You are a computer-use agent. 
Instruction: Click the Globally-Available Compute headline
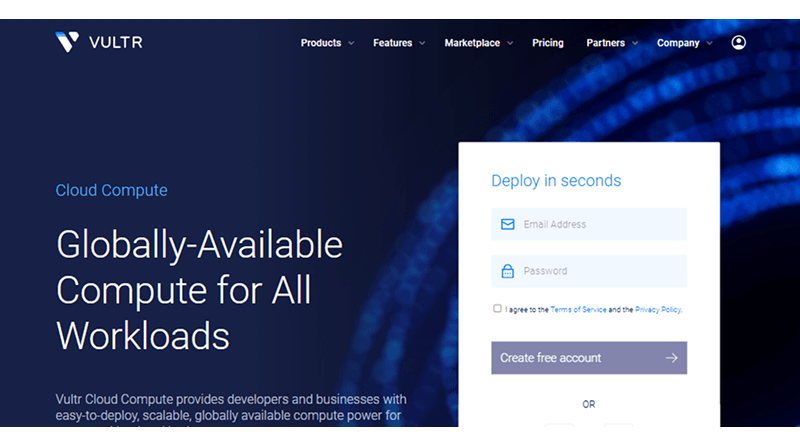coord(199,290)
